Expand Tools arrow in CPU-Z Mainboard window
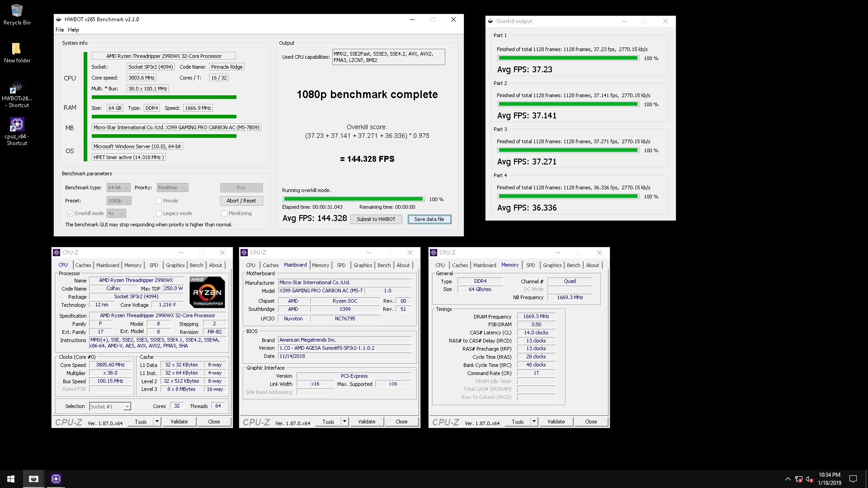This screenshot has width=868, height=488. 344,422
